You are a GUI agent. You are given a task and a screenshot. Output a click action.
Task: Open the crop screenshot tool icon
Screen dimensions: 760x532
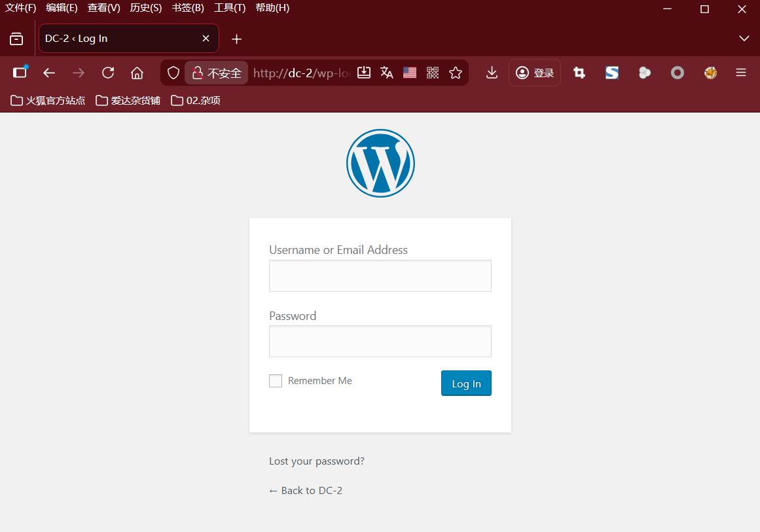point(579,73)
